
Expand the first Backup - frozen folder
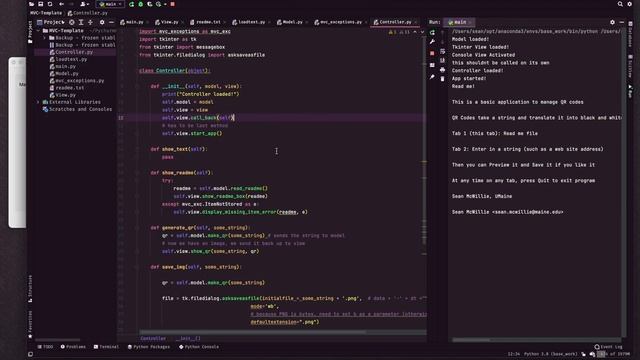point(45,38)
